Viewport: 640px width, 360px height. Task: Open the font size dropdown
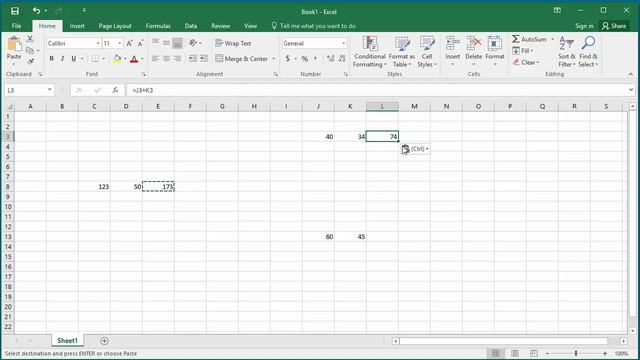(x=120, y=43)
